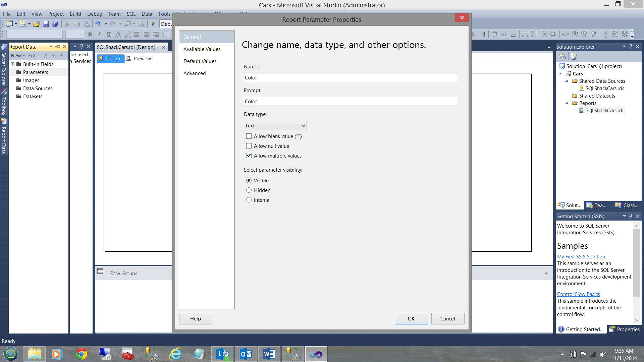Screen dimensions: 644x362
Task: Click the OK button
Action: click(411, 318)
